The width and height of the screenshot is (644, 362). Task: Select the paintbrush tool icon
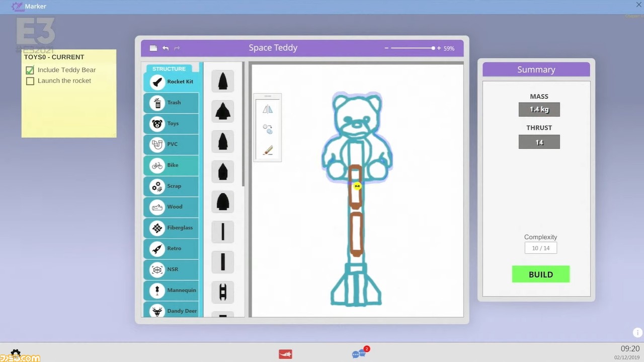coord(268,150)
